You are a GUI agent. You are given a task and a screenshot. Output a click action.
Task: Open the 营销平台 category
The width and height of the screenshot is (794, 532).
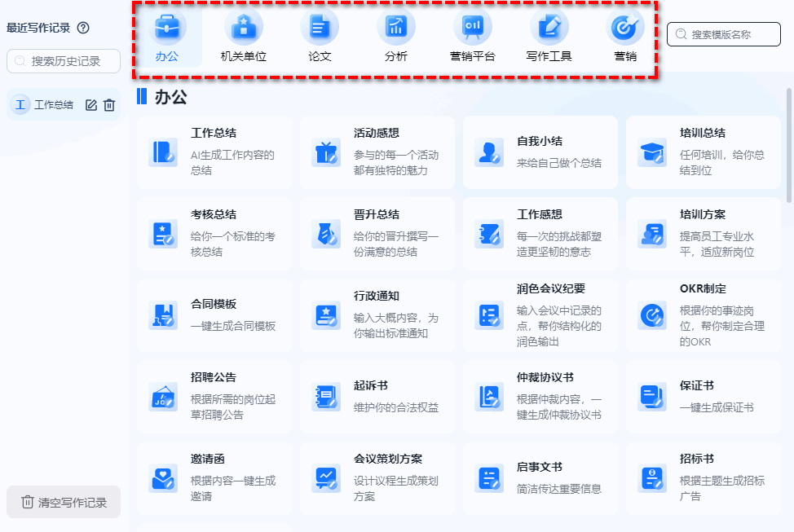point(473,36)
